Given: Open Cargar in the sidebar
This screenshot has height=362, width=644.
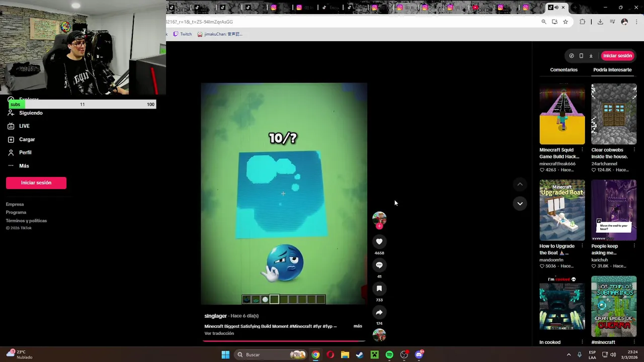Looking at the screenshot, I should click(27, 140).
